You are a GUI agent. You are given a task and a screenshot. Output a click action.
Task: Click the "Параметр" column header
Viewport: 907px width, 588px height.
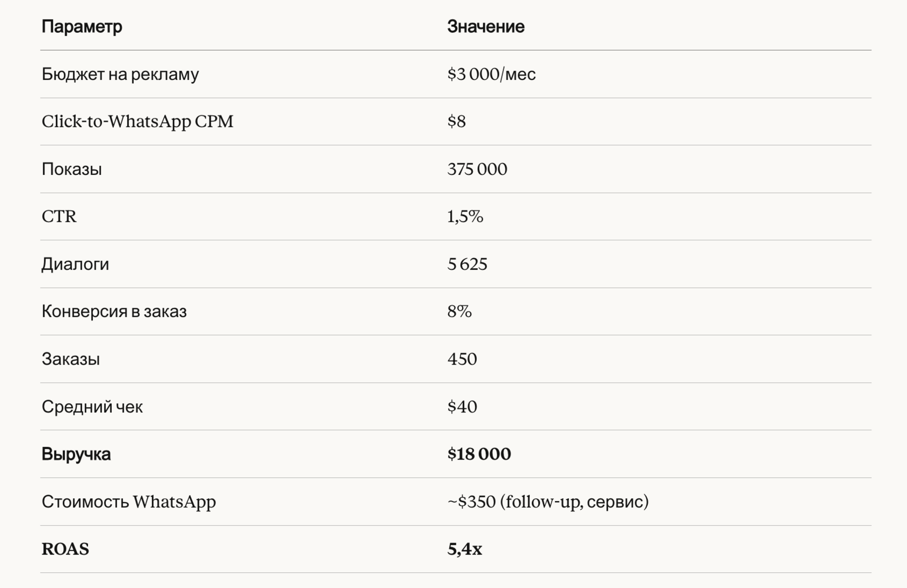click(82, 26)
